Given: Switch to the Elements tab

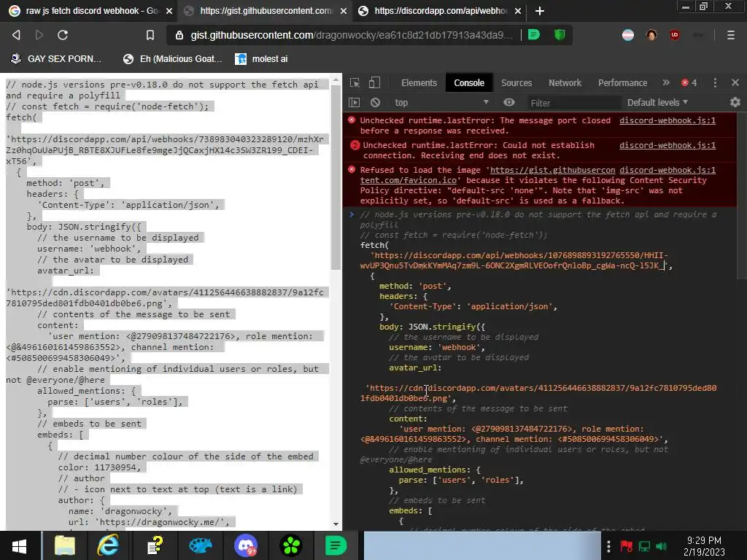Looking at the screenshot, I should pyautogui.click(x=419, y=83).
